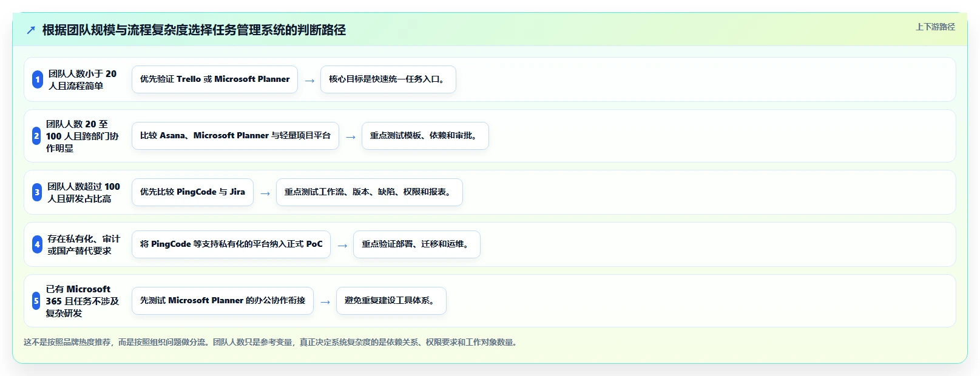Click step number 1 badge
The width and height of the screenshot is (980, 376).
click(x=38, y=79)
